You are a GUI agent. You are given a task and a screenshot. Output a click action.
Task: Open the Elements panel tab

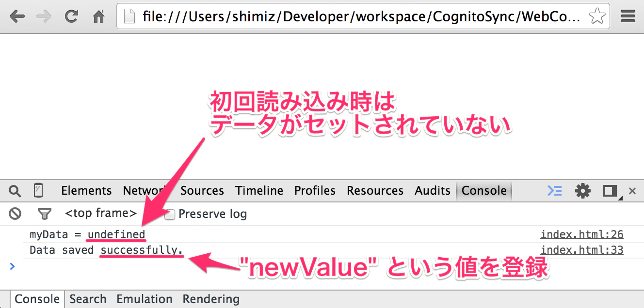click(86, 191)
